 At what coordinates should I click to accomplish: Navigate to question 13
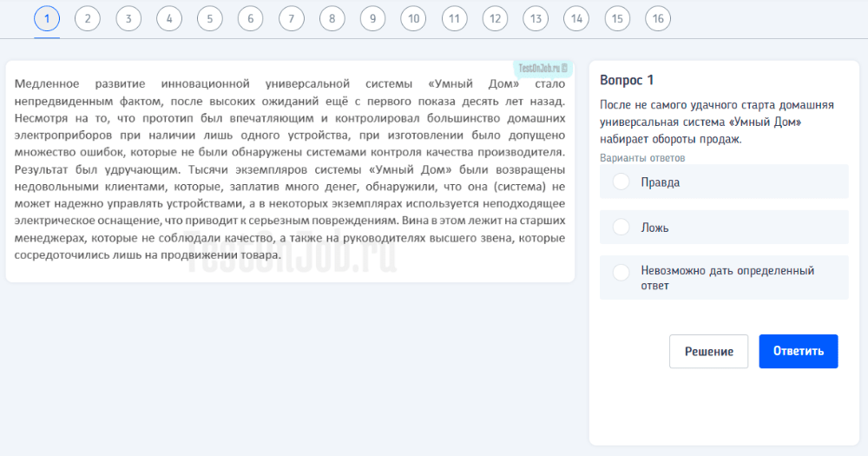point(536,19)
